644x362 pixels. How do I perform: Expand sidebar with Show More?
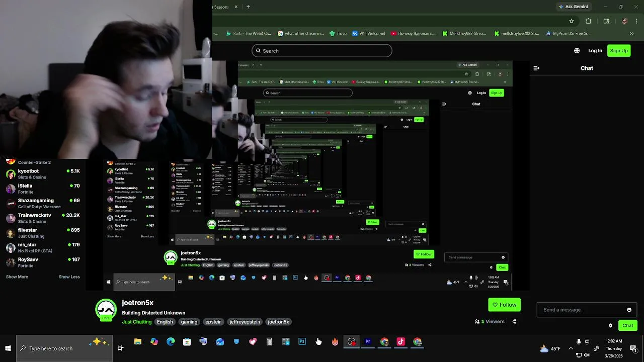[17, 277]
